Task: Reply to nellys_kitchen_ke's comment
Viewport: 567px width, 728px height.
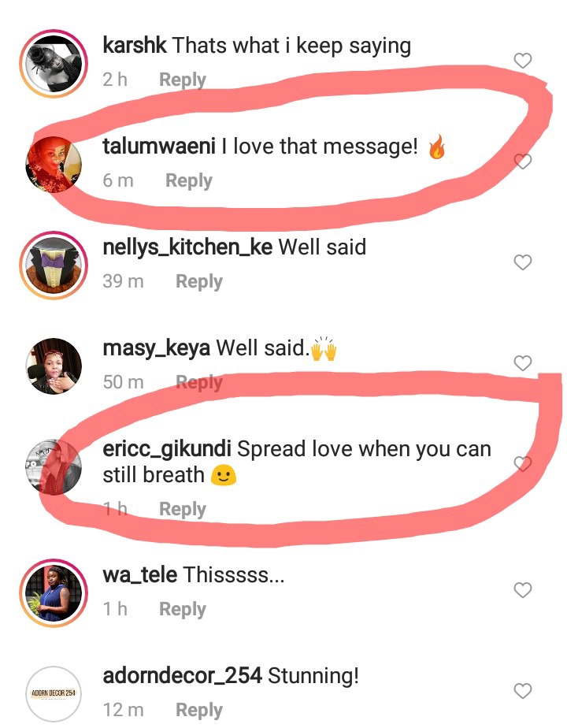Action: pos(199,281)
